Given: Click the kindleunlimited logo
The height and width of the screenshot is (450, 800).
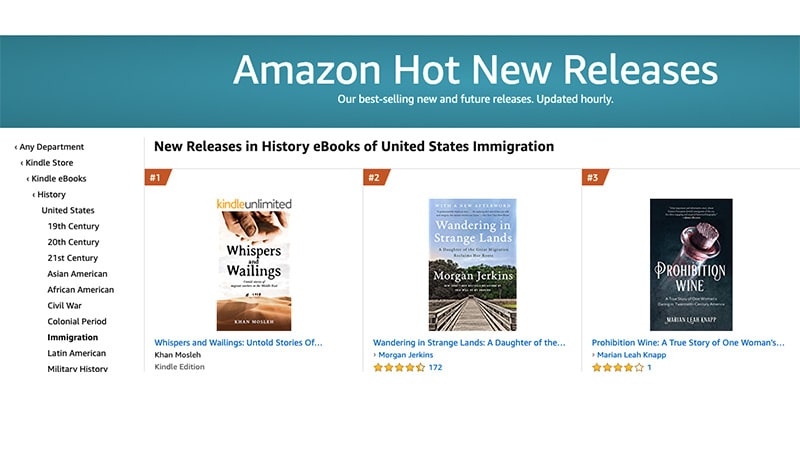Looking at the screenshot, I should pyautogui.click(x=254, y=204).
